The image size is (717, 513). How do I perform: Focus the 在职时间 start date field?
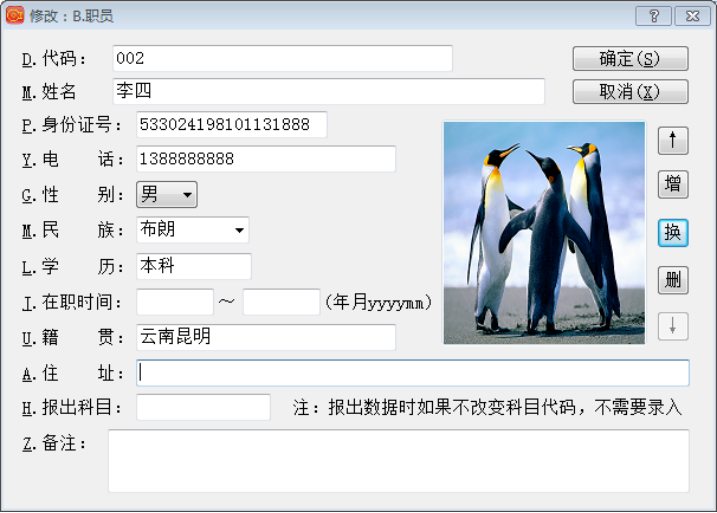pos(175,302)
